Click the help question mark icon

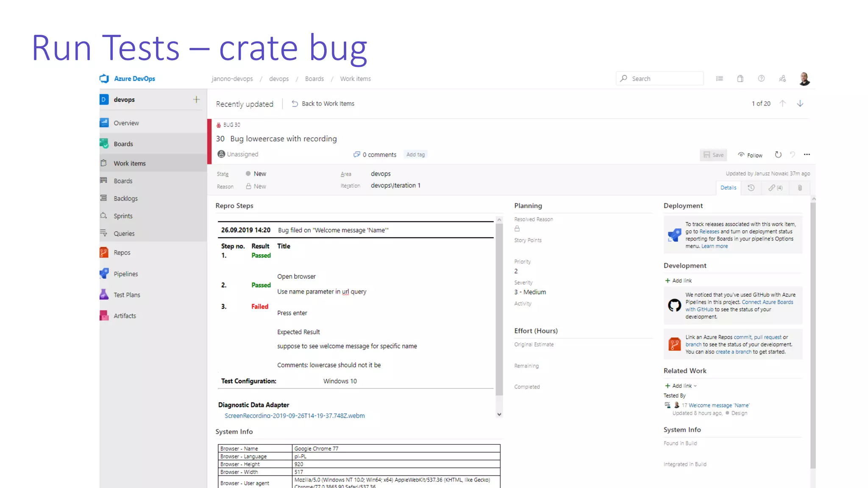click(761, 79)
